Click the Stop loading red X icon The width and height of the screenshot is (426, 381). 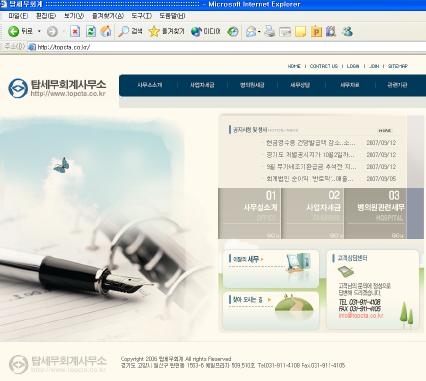point(75,32)
